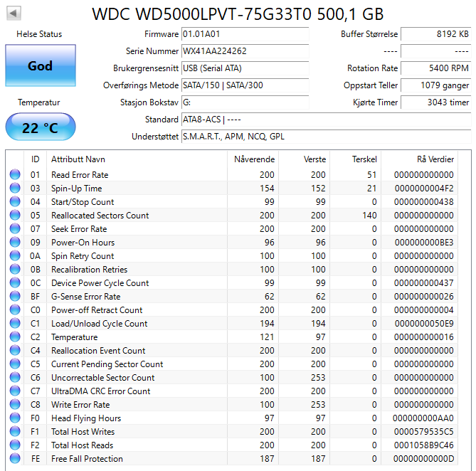Click the blue status icon for Read Error Rate
The width and height of the screenshot is (476, 471).
click(15, 175)
